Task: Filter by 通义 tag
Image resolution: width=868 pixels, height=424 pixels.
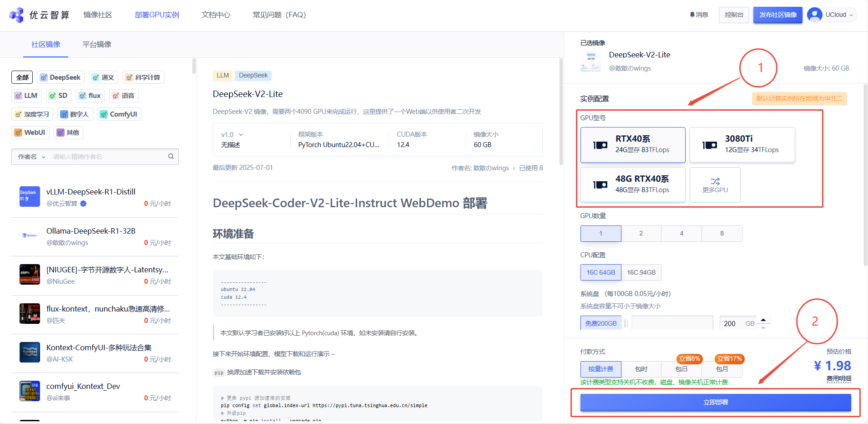Action: tap(103, 77)
